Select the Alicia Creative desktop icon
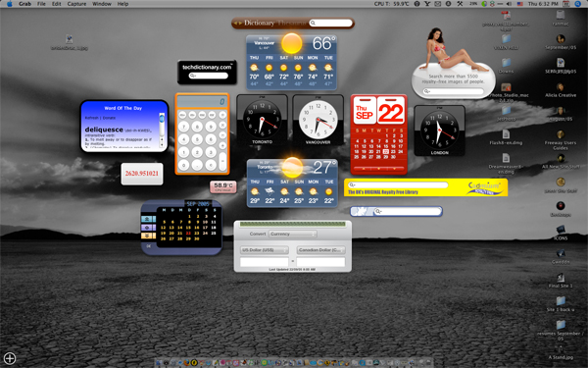588x368 pixels. 561,90
